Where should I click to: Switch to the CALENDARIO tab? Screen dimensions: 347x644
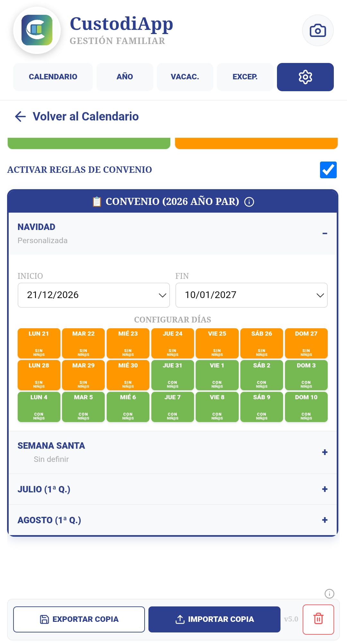coord(53,77)
